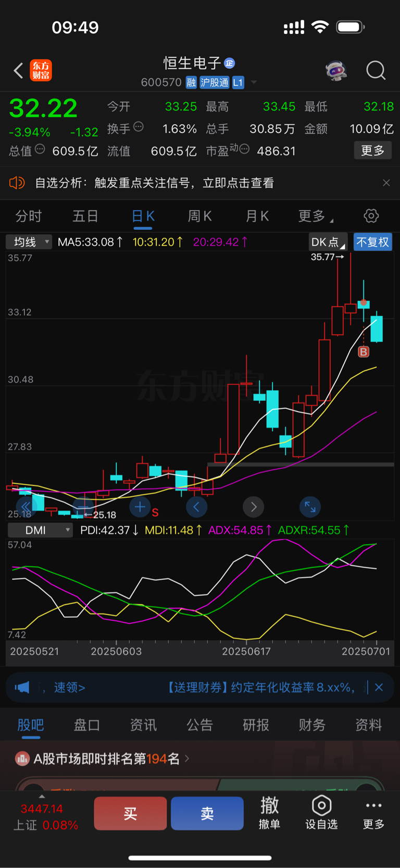This screenshot has width=400, height=868.
Task: Tap MA5:33.08 moving average value
Action: (90, 242)
